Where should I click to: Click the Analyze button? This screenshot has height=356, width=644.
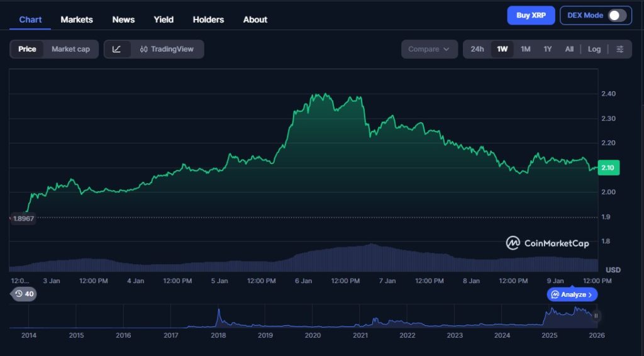point(572,294)
